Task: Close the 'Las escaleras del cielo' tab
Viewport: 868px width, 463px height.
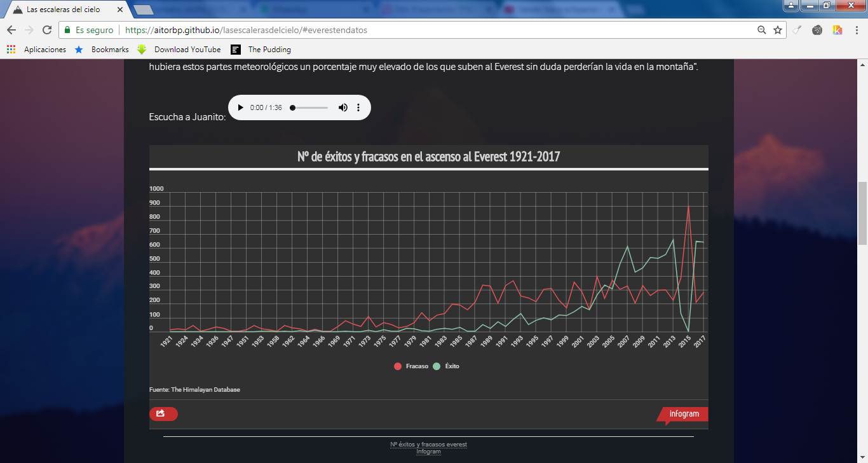Action: [x=121, y=10]
